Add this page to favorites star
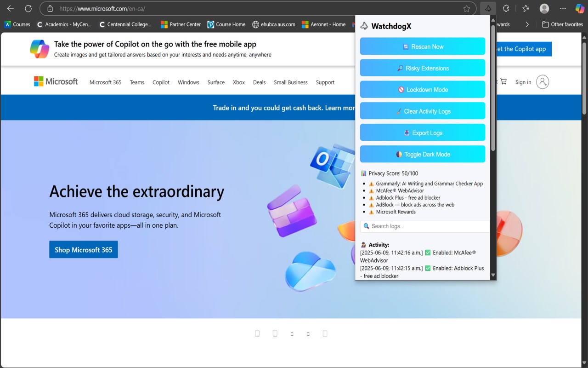The width and height of the screenshot is (588, 368). 467,8
